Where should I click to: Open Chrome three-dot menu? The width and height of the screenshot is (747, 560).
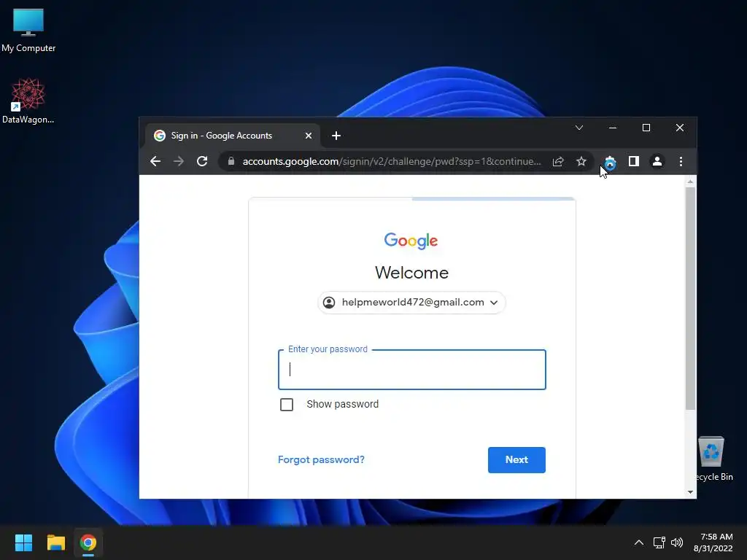pos(681,161)
